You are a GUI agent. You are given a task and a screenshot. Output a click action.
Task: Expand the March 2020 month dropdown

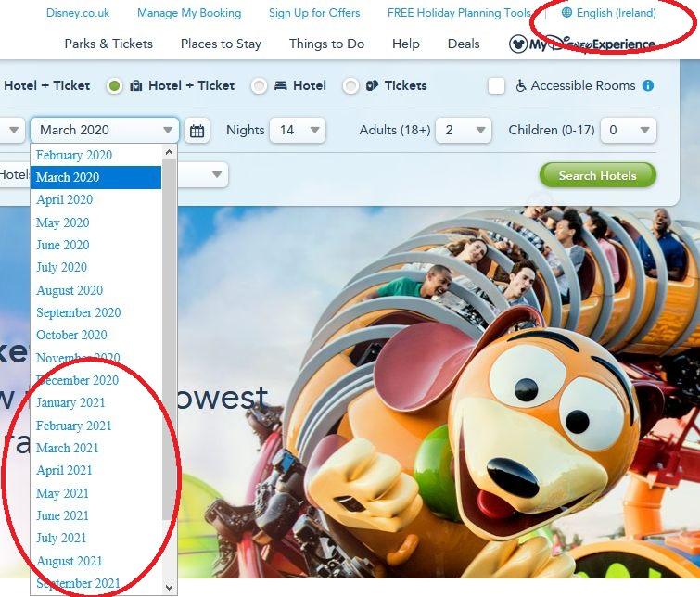pyautogui.click(x=105, y=130)
